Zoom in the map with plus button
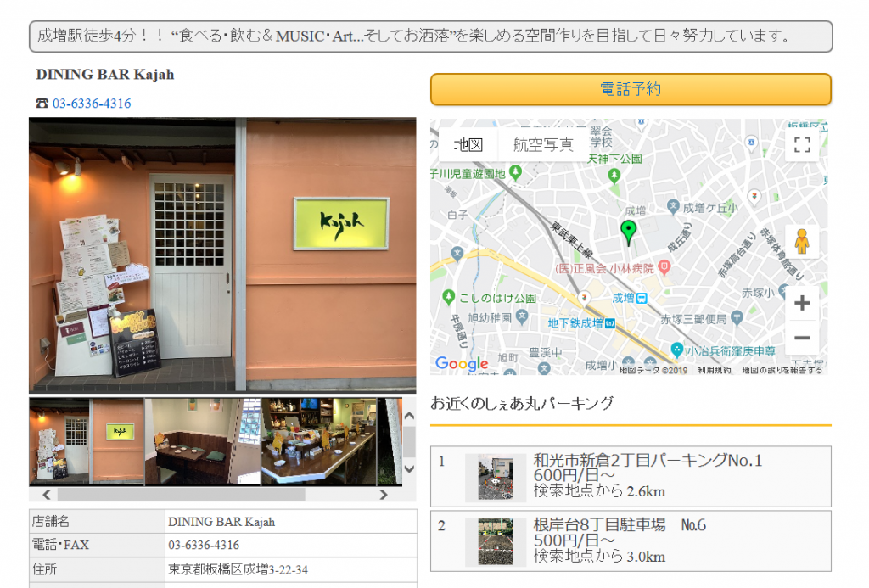 tap(802, 303)
